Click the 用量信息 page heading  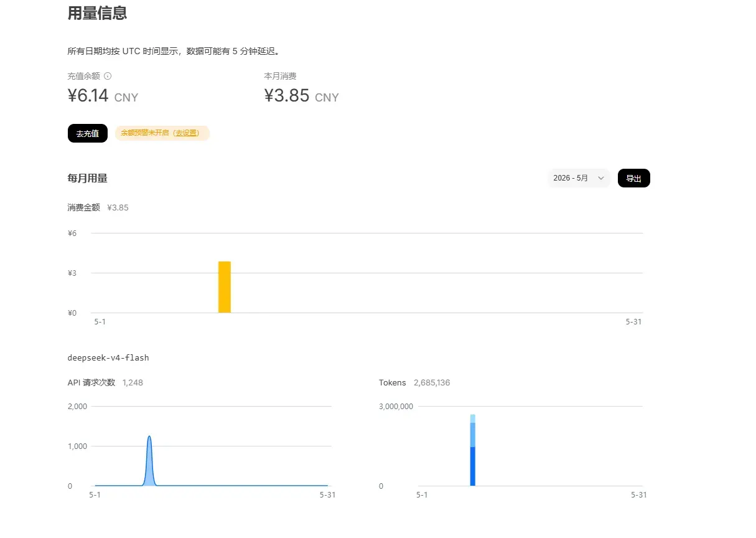[97, 13]
